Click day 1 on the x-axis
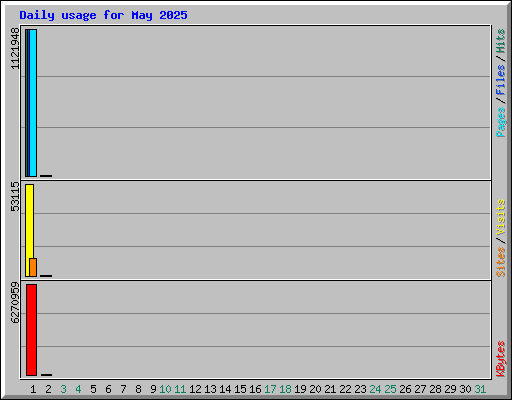Image resolution: width=512 pixels, height=400 pixels. pos(33,389)
